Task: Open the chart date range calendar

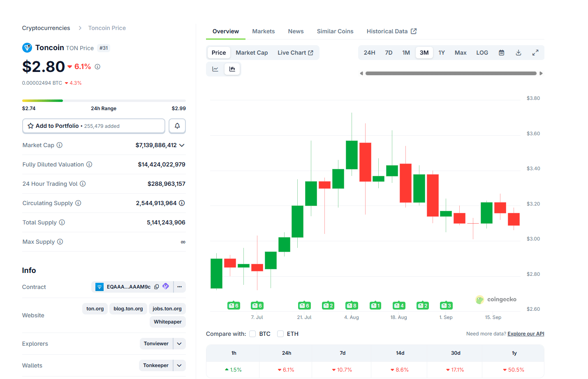Action: [x=501, y=53]
